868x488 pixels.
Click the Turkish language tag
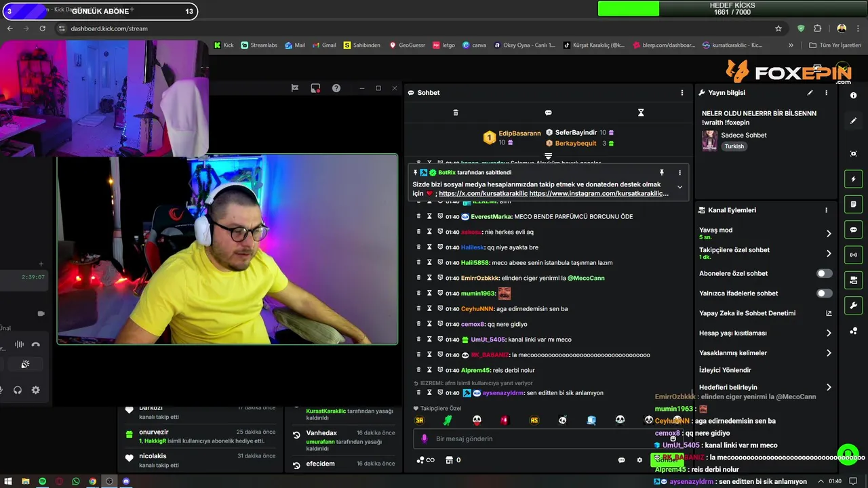click(734, 146)
